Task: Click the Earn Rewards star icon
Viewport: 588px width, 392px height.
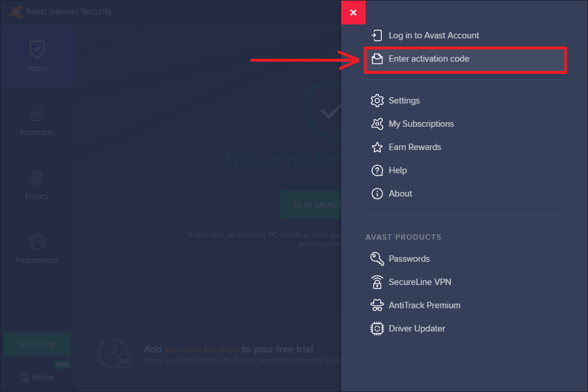Action: (377, 147)
